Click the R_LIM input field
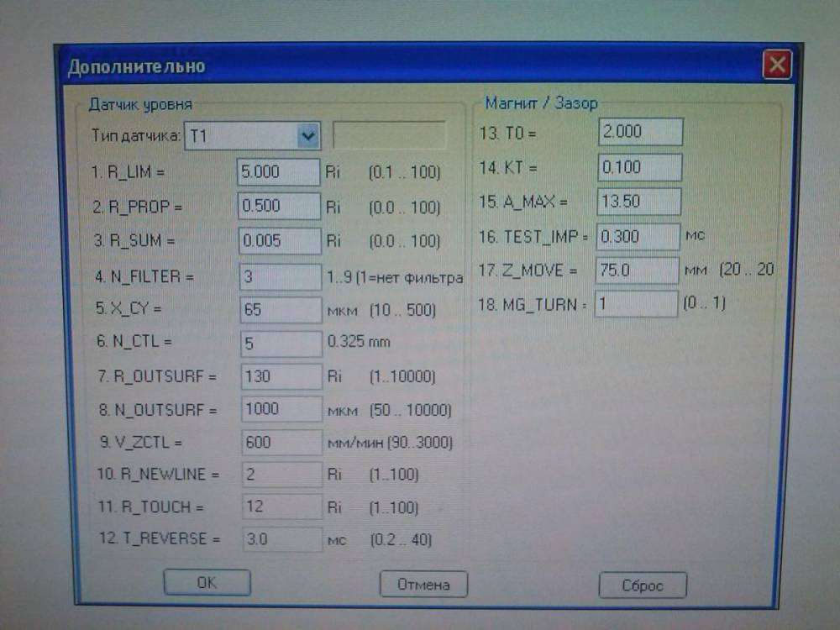 click(x=279, y=171)
